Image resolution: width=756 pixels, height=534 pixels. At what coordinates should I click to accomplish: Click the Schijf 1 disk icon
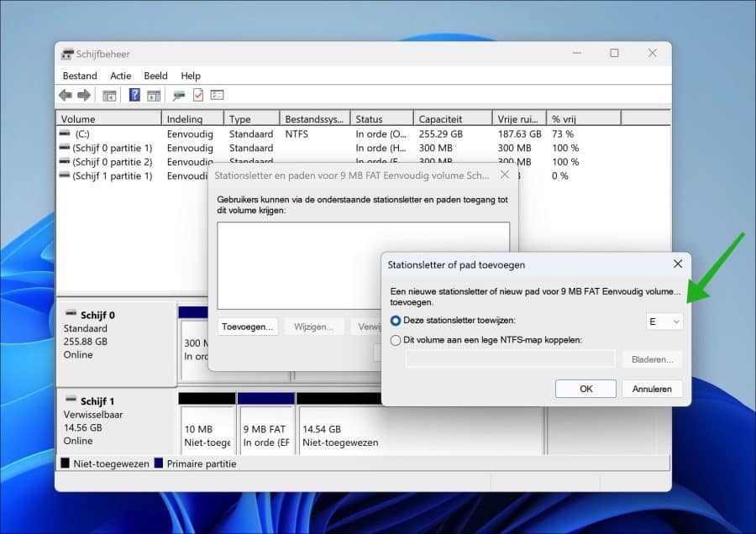pos(71,399)
